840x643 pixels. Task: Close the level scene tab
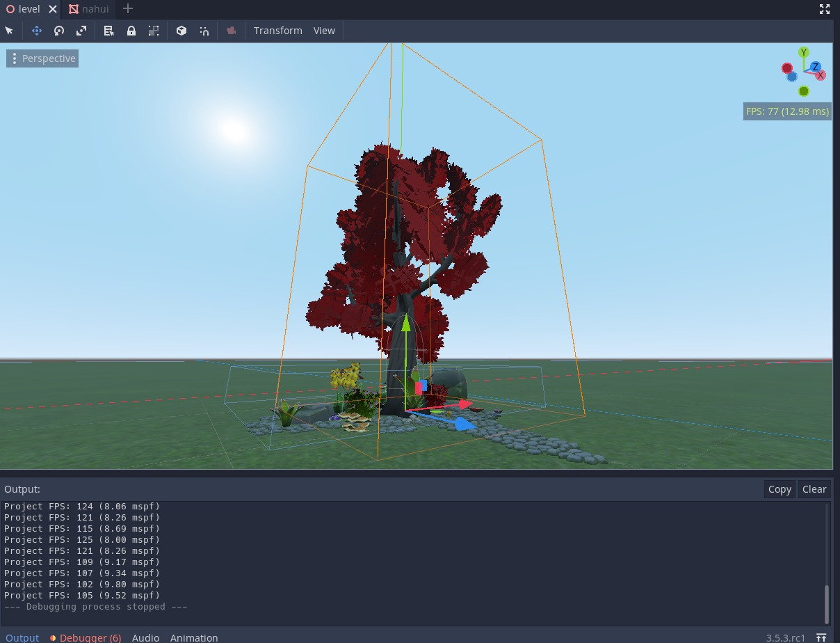53,9
